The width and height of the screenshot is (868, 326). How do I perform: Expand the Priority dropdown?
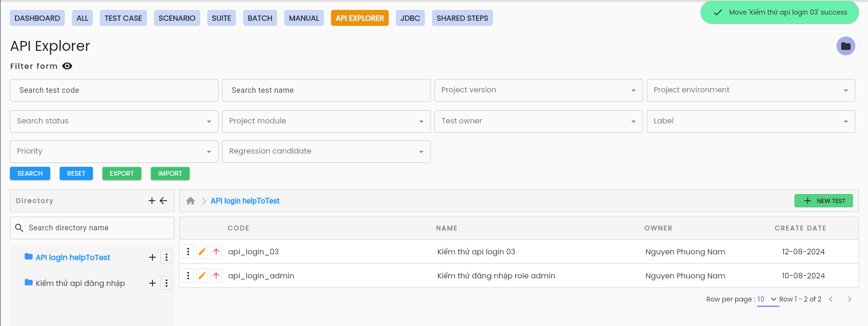114,152
